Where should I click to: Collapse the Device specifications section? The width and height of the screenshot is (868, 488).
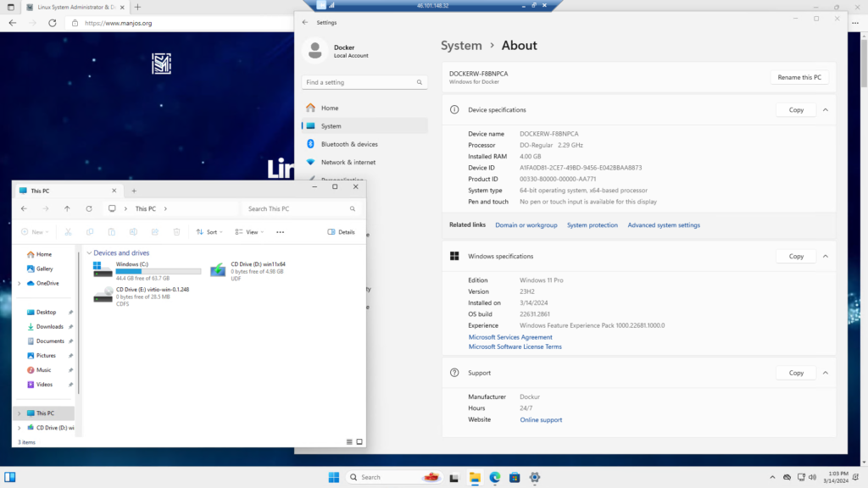tap(826, 109)
